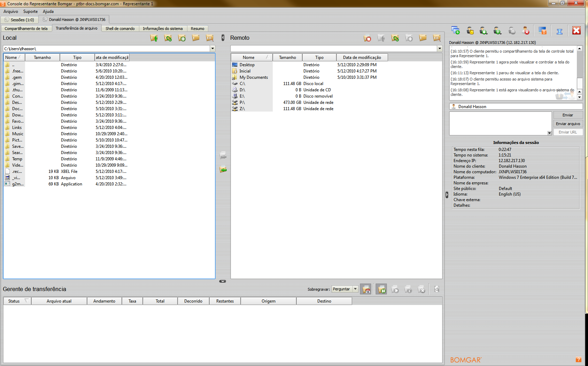Open the Remoto path dropdown arrow
This screenshot has height=366, width=588.
tap(440, 48)
